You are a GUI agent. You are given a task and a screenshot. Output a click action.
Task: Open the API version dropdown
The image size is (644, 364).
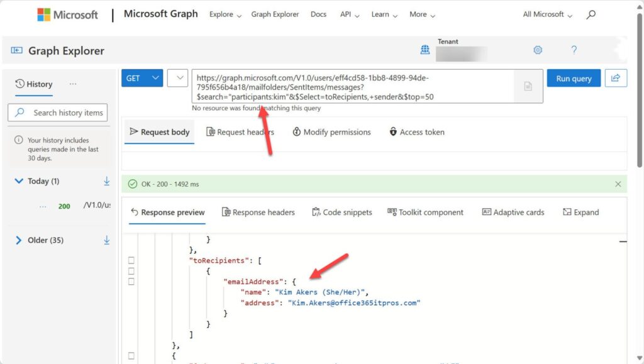(x=178, y=78)
